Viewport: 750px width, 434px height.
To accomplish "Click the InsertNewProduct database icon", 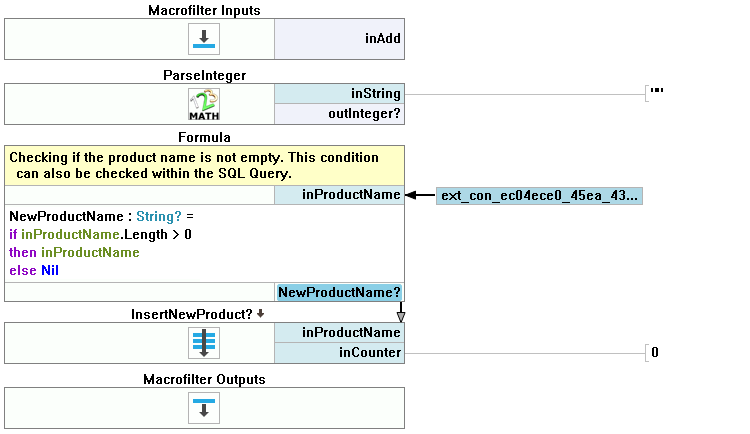I will pyautogui.click(x=204, y=343).
